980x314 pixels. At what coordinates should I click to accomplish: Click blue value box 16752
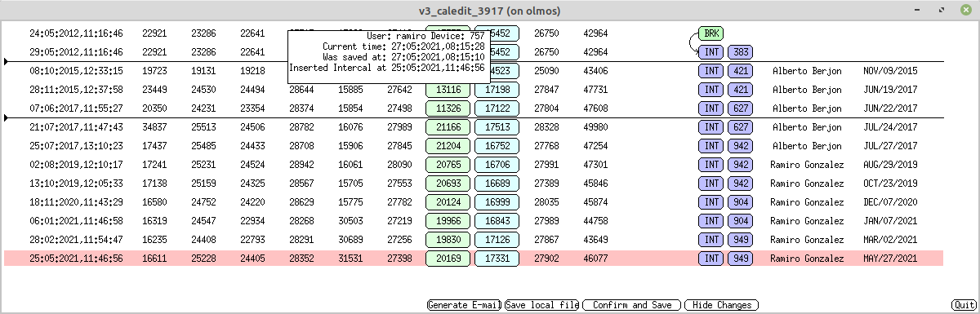(497, 145)
